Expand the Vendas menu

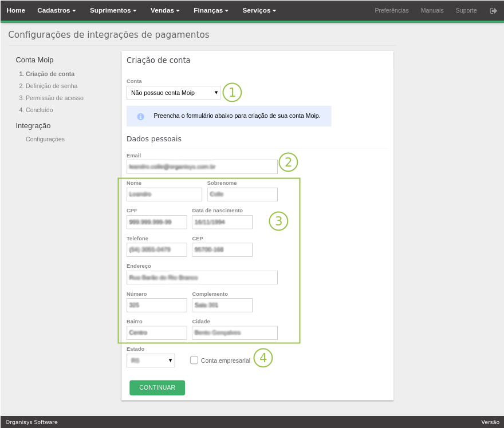(165, 10)
